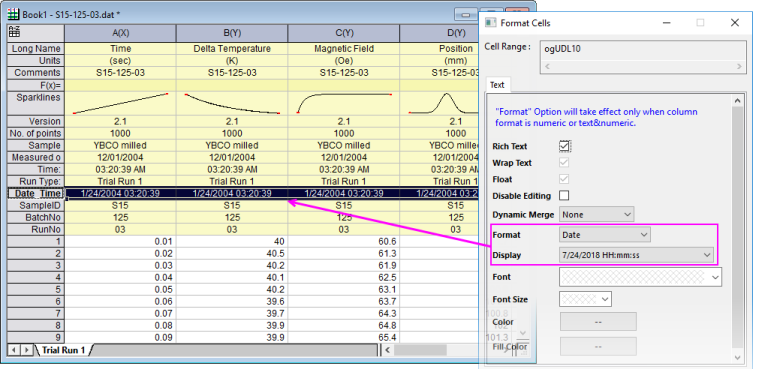Open the Font dropdown
The height and width of the screenshot is (369, 758).
[x=641, y=277]
